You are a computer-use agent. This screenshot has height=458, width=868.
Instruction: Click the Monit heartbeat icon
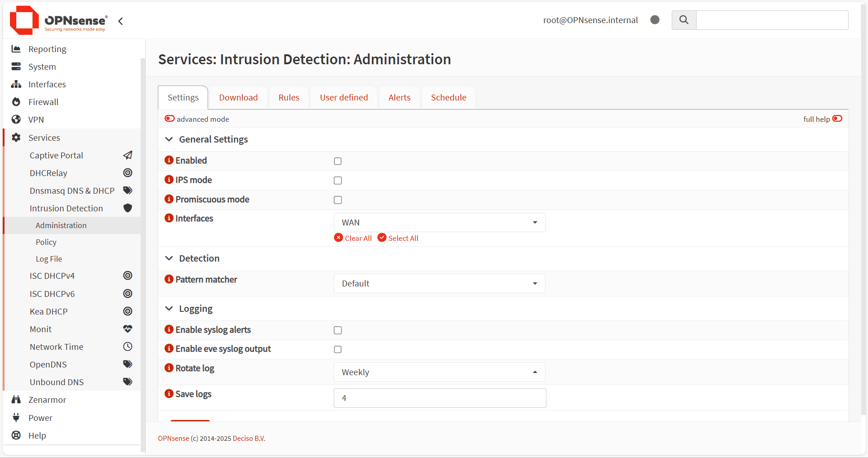(128, 329)
